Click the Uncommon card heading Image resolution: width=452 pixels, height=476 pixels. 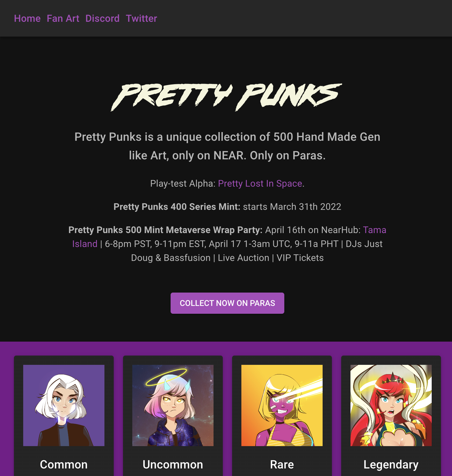click(173, 464)
